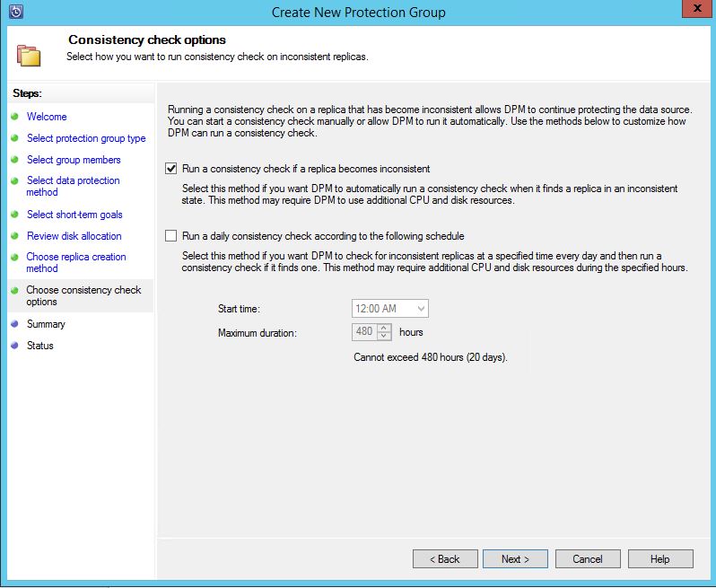Click the folder icon in wizard header
The width and height of the screenshot is (716, 588).
point(30,56)
